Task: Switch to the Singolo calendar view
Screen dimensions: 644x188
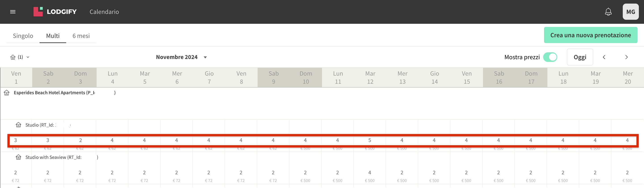Action: pyautogui.click(x=23, y=36)
